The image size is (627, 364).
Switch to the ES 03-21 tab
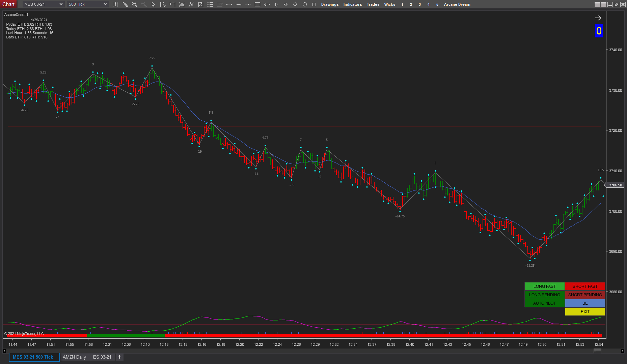(102, 357)
